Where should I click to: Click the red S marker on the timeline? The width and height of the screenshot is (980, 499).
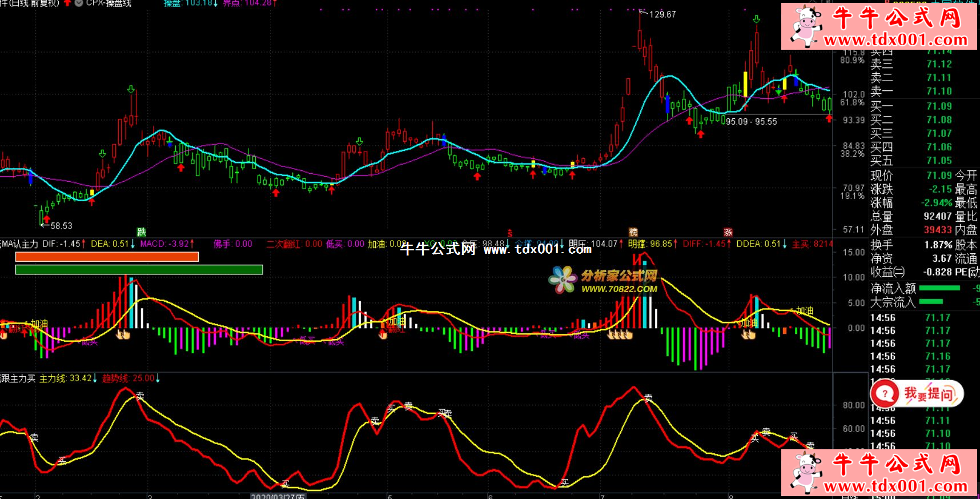(509, 233)
